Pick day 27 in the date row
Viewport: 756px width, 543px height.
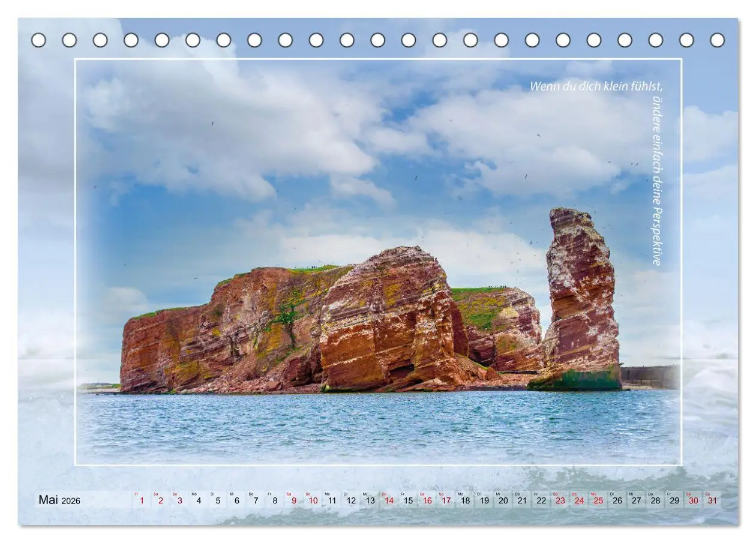(x=636, y=500)
